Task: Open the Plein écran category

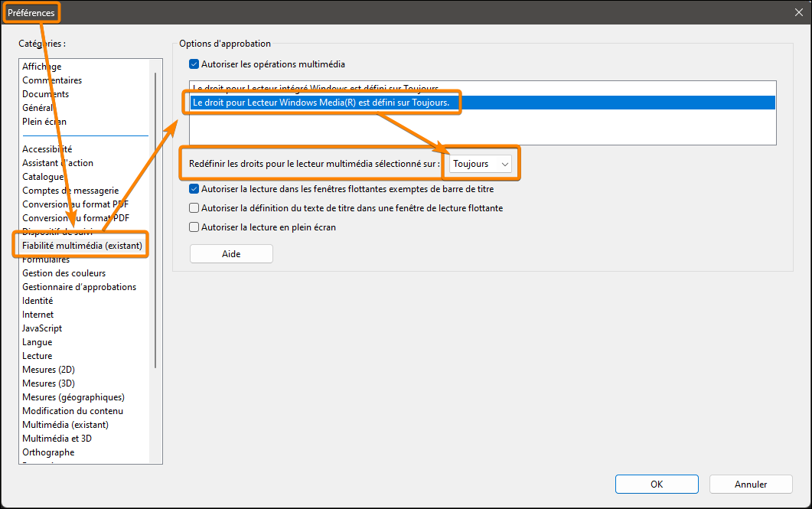Action: click(45, 121)
